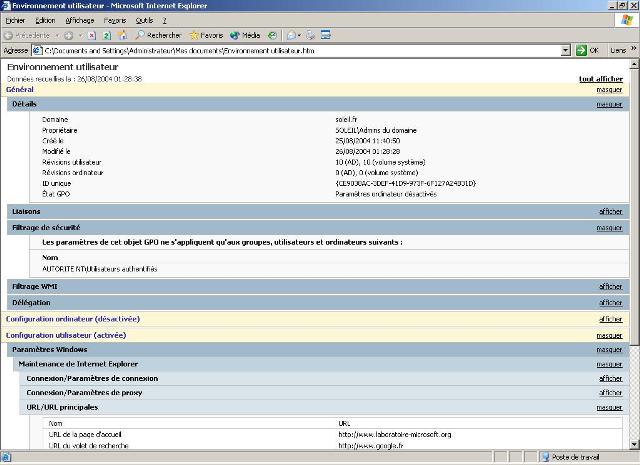Open the History icon in toolbar

point(272,35)
